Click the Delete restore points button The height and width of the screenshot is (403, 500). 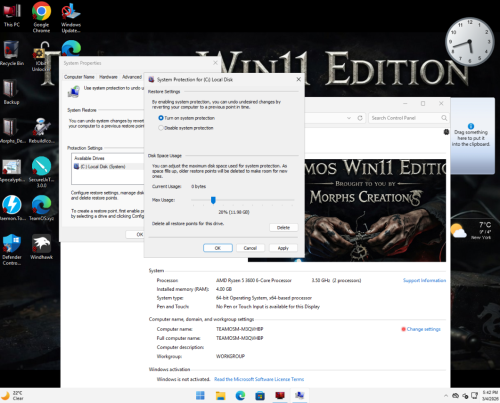click(283, 228)
